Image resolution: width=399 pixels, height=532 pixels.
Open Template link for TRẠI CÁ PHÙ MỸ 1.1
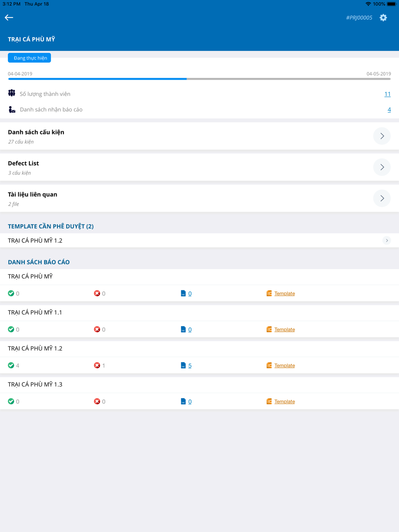[284, 329]
